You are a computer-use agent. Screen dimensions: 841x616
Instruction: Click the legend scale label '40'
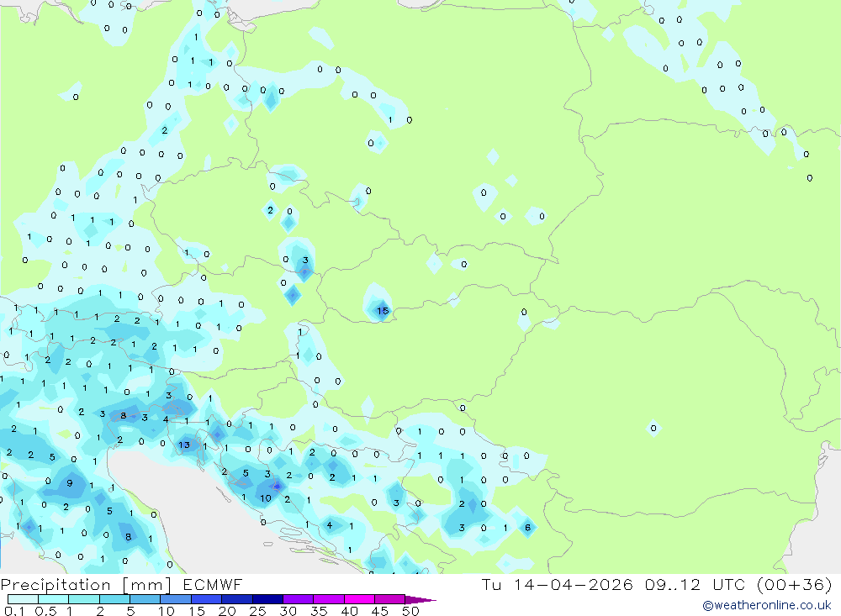pyautogui.click(x=349, y=611)
